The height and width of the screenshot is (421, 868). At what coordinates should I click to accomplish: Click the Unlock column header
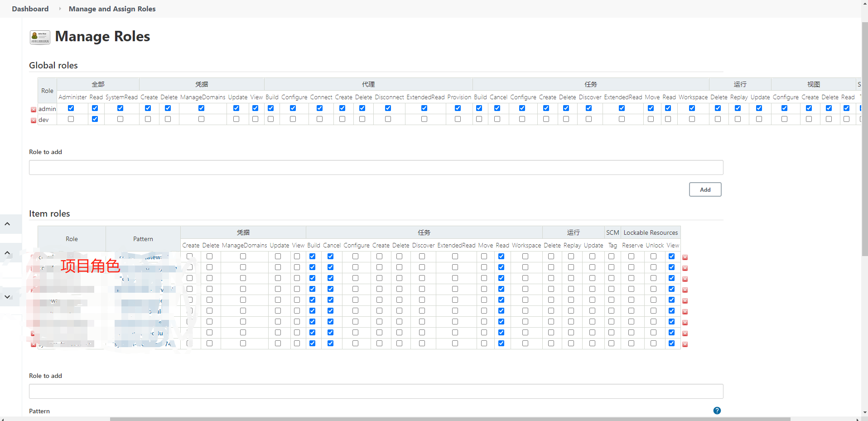click(x=655, y=245)
